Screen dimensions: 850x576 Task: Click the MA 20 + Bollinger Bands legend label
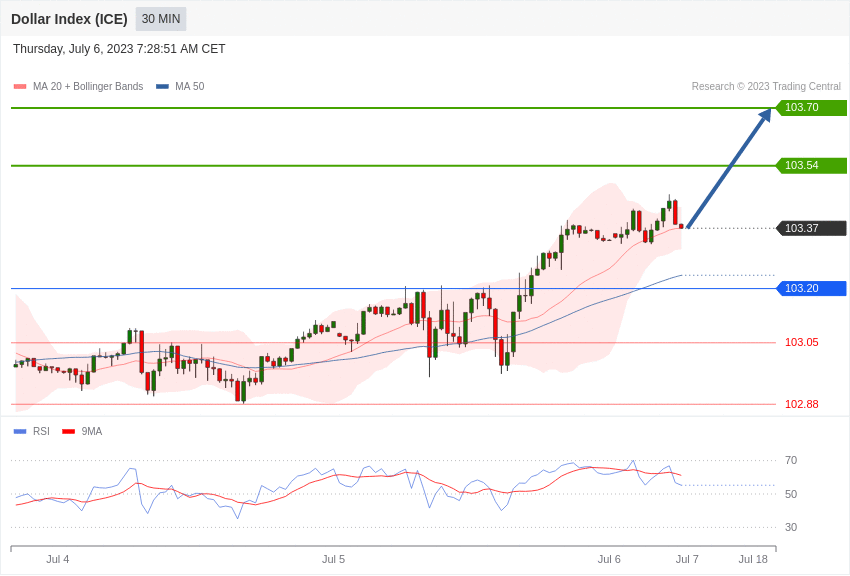88,86
